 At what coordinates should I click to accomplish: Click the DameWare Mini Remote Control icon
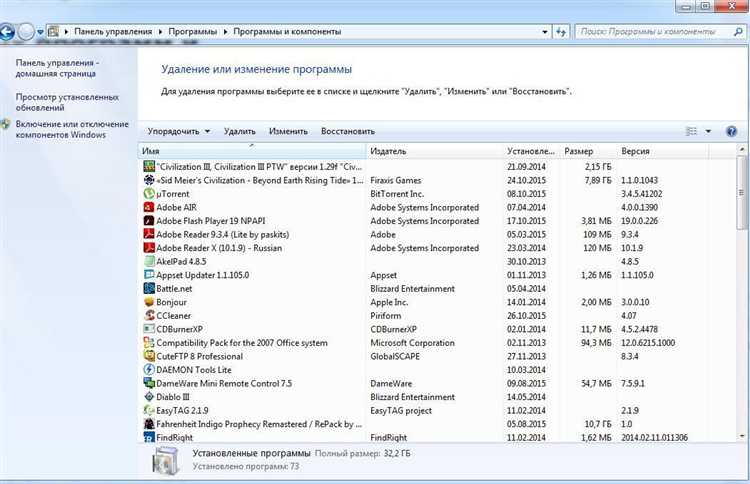coord(149,383)
